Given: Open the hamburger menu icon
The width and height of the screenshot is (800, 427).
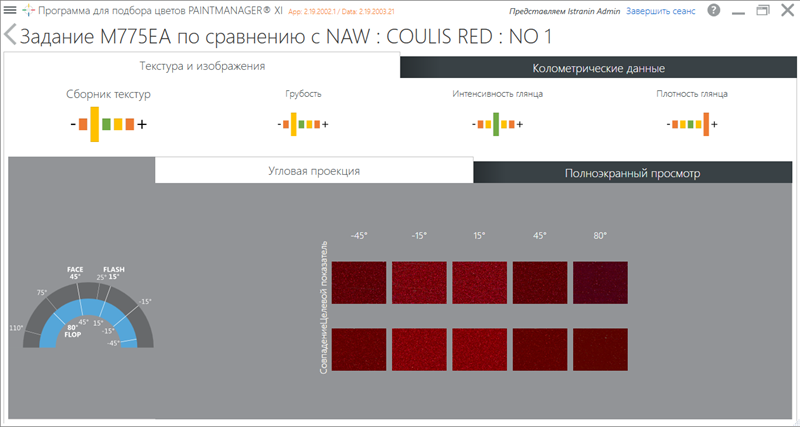Looking at the screenshot, I should pyautogui.click(x=10, y=10).
